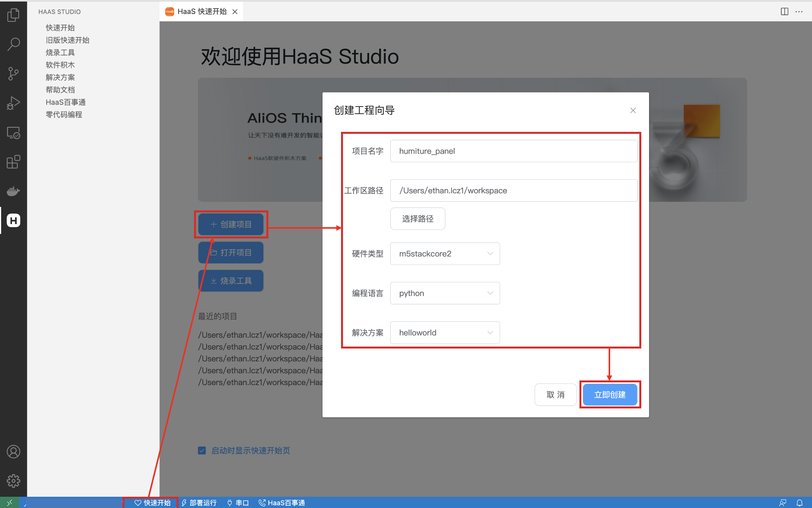Toggle the 启动时显示快速开始页 checkbox
This screenshot has width=812, height=508.
pyautogui.click(x=202, y=450)
